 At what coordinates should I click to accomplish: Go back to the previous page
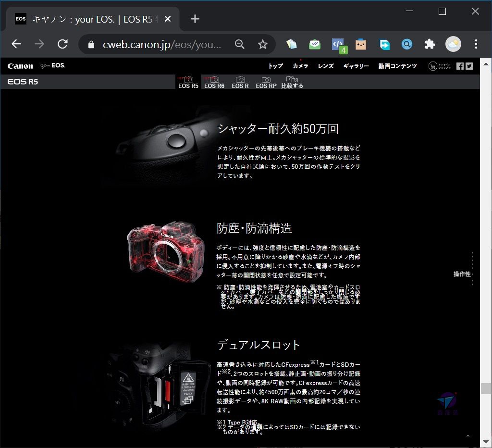16,44
